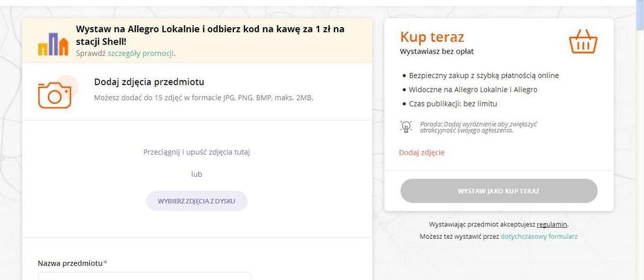Click the red Dodaj zdjęcie link
Image resolution: width=644 pixels, height=280 pixels.
422,153
